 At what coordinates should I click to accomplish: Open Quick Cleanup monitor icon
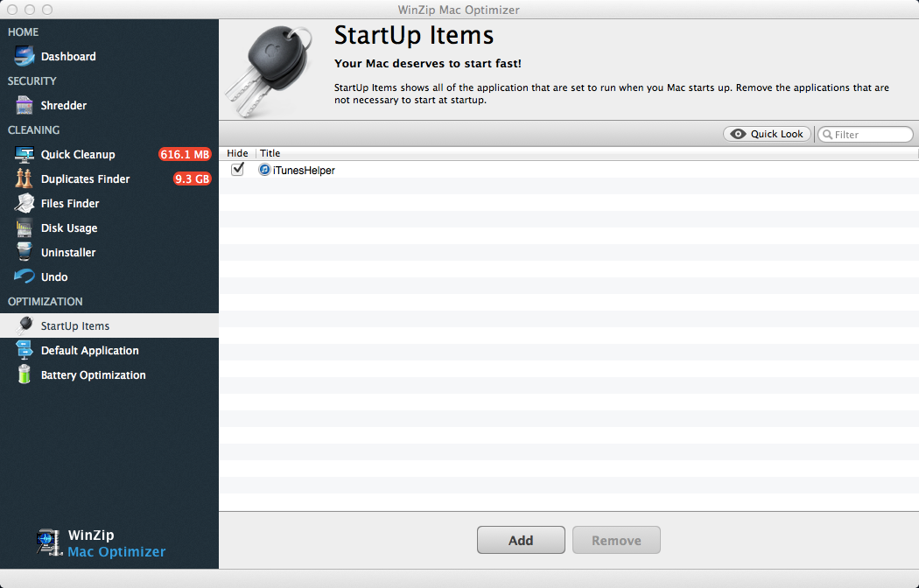25,155
